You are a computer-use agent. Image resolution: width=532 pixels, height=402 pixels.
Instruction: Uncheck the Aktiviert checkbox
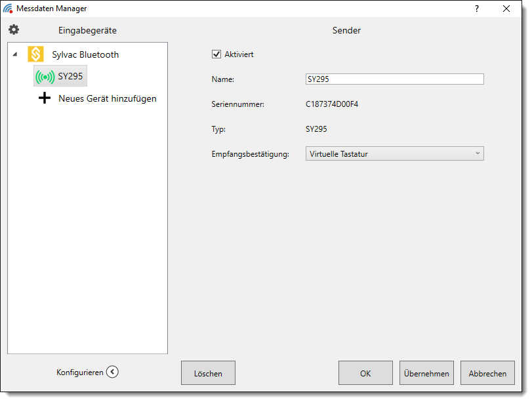pos(216,54)
